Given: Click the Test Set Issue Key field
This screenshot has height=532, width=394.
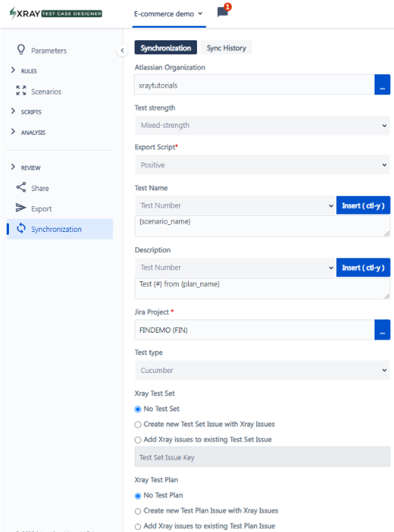Looking at the screenshot, I should (263, 457).
